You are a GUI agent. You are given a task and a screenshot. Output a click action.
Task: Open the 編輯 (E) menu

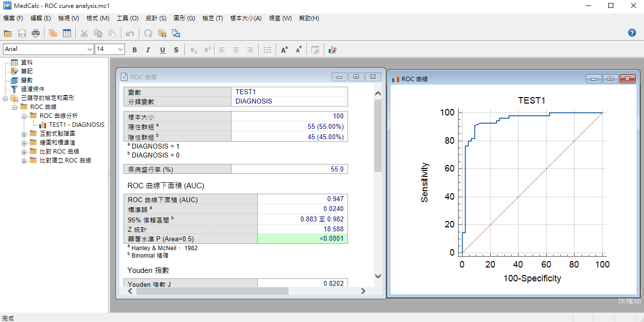click(41, 18)
